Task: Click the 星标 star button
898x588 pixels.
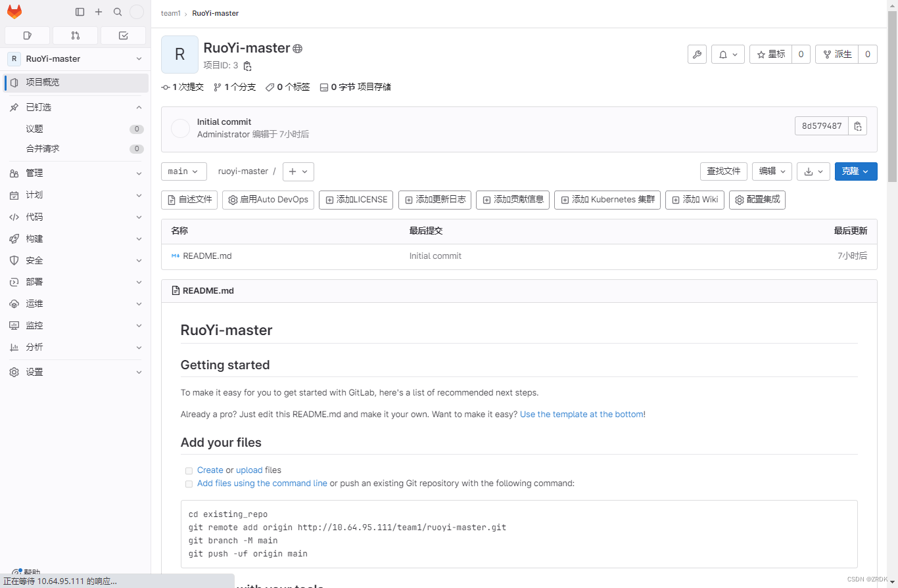Action: pyautogui.click(x=770, y=55)
